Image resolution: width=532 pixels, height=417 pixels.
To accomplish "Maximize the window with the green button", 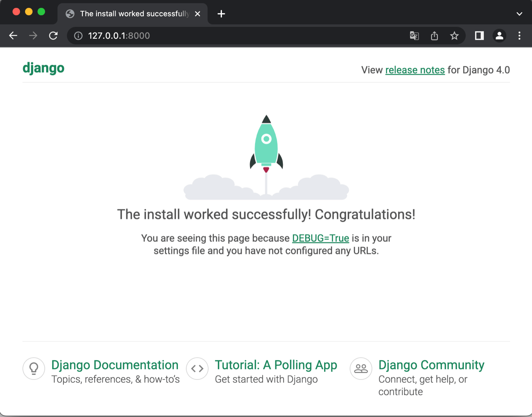I will pos(41,12).
